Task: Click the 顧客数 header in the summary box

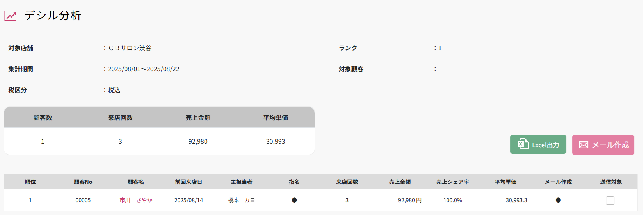Action: tap(43, 118)
